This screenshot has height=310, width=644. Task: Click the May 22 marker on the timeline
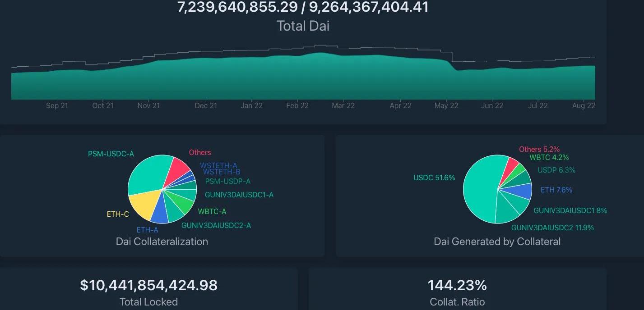(446, 105)
